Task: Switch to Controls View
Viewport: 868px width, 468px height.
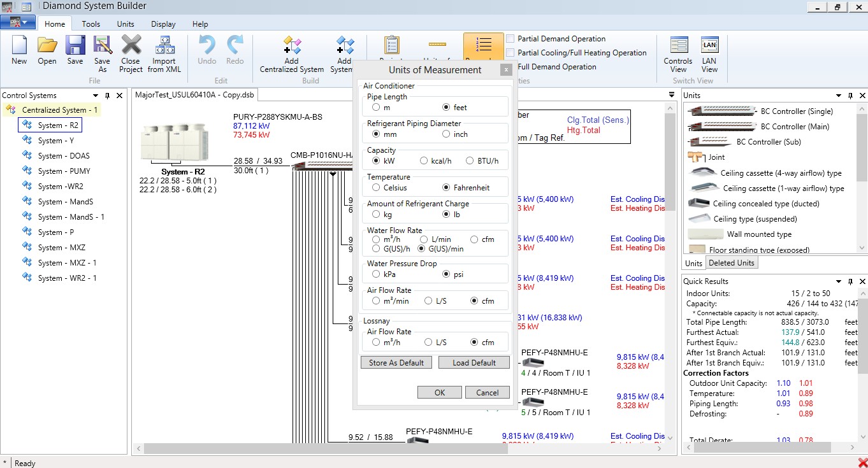Action: 678,54
